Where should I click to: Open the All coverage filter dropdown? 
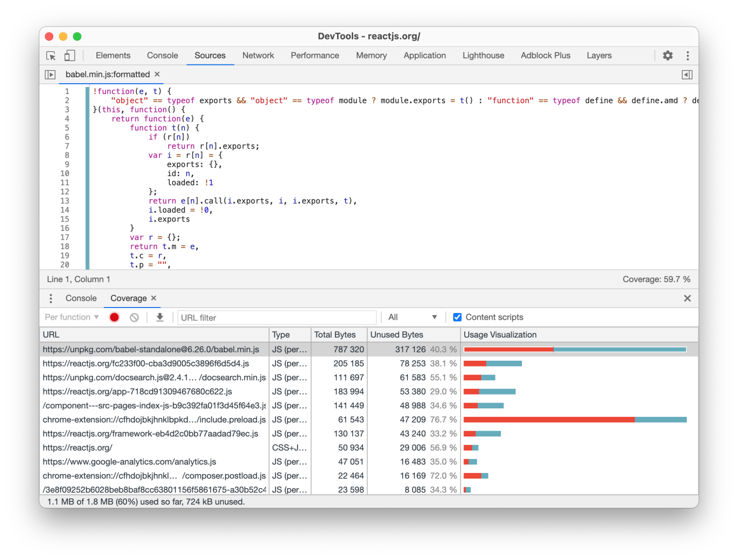coord(412,317)
